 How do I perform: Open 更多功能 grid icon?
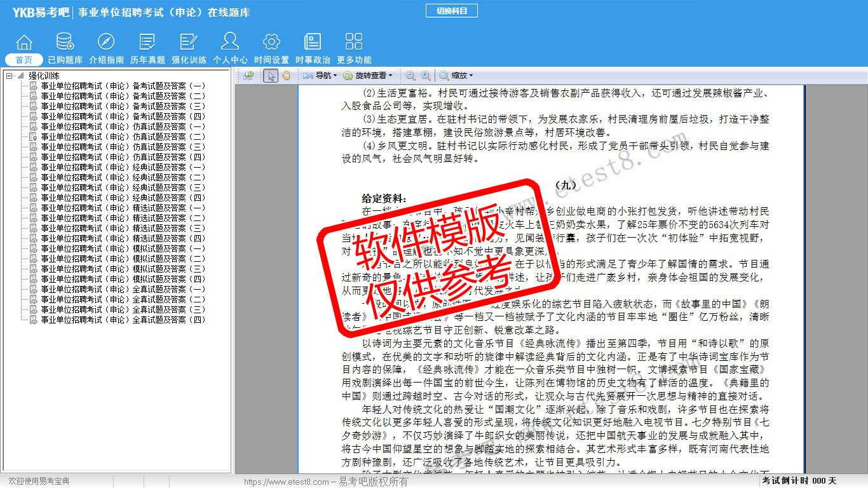point(354,42)
